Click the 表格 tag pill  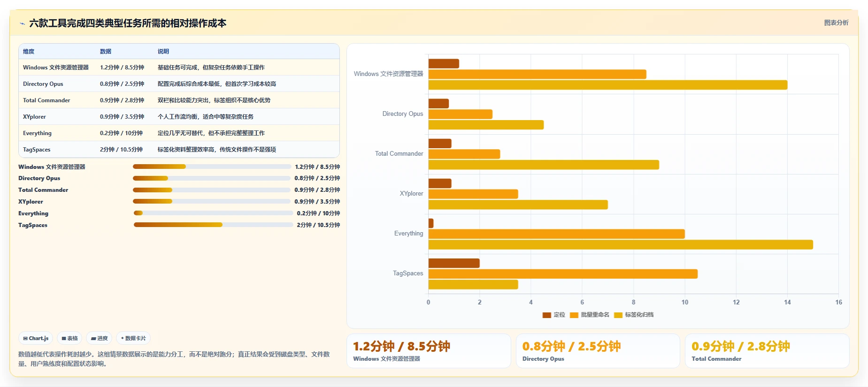(x=69, y=338)
